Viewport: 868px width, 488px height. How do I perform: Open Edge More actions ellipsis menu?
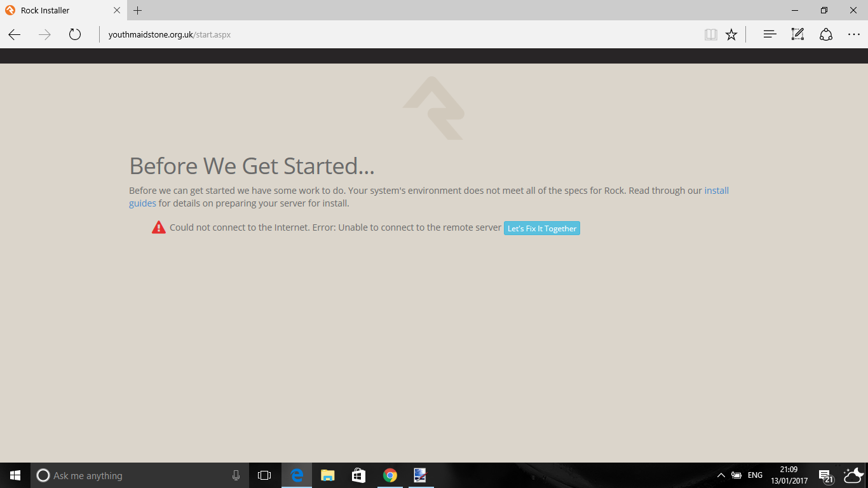[x=854, y=35]
